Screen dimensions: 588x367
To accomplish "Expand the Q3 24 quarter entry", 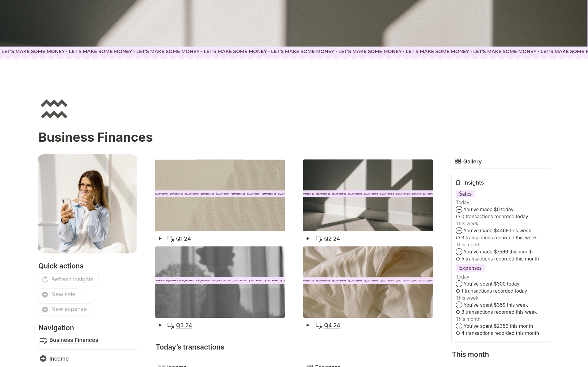I will pyautogui.click(x=160, y=325).
